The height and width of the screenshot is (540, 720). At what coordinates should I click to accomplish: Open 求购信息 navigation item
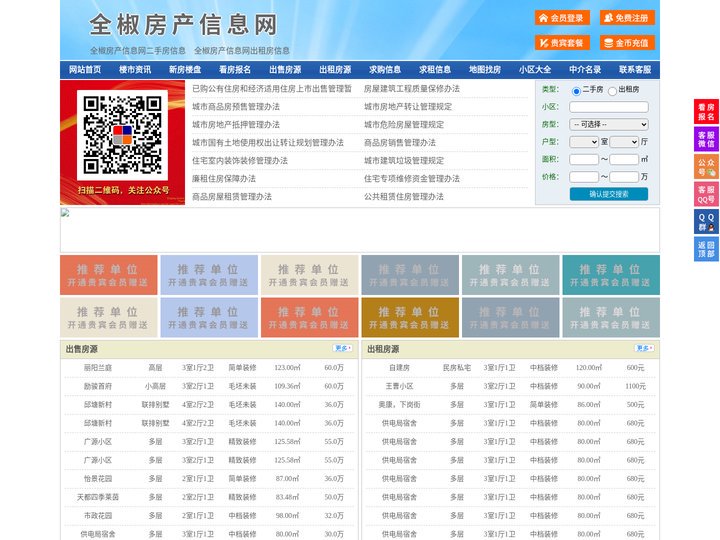point(385,69)
